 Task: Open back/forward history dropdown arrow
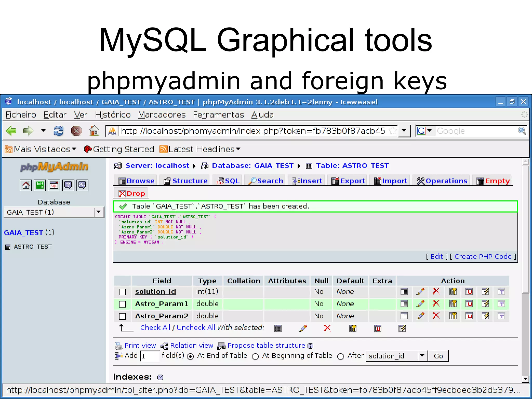pyautogui.click(x=43, y=131)
